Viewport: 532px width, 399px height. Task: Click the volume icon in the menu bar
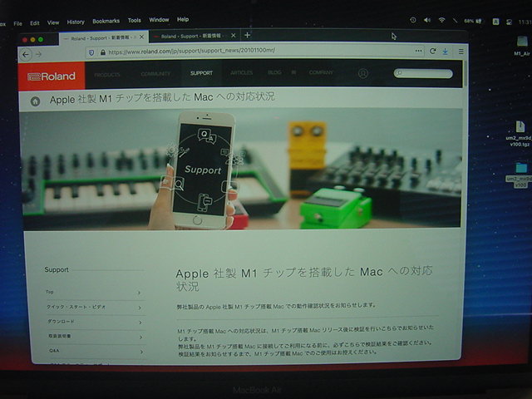click(x=427, y=20)
